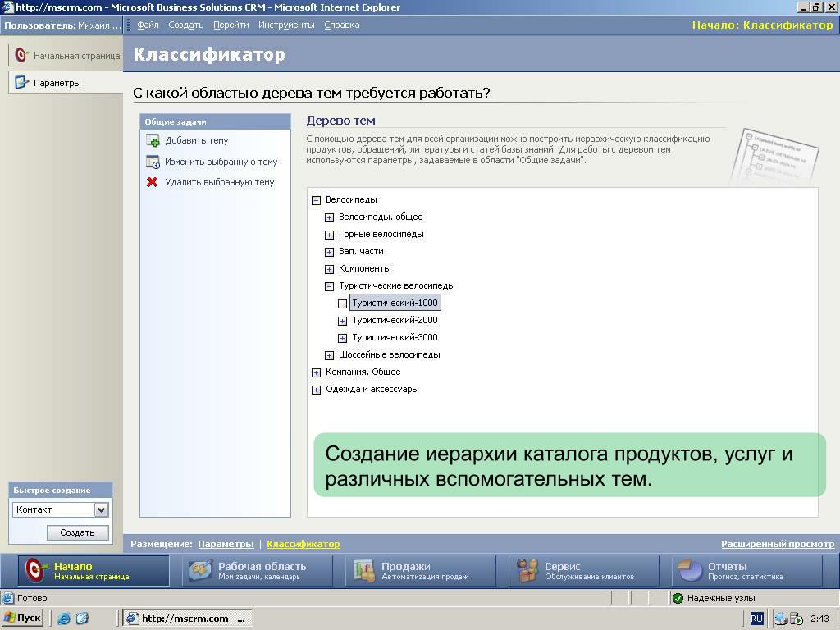This screenshot has height=630, width=840.
Task: Expand the Горные велосипеды node
Action: 330,235
